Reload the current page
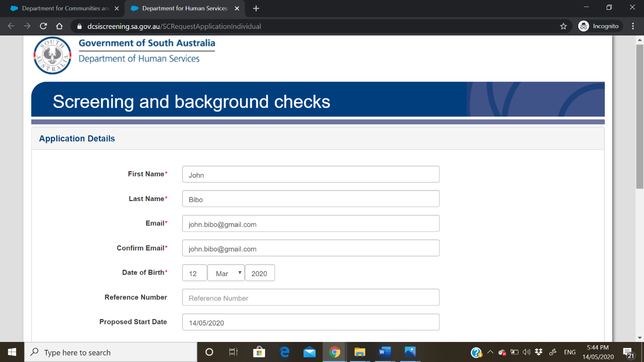Image resolution: width=644 pixels, height=362 pixels. (43, 26)
